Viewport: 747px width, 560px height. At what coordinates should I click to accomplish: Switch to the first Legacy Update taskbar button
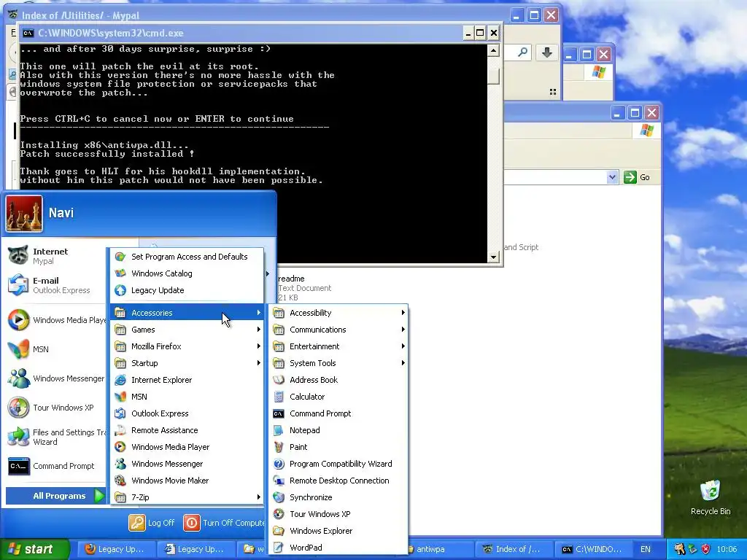coord(116,549)
